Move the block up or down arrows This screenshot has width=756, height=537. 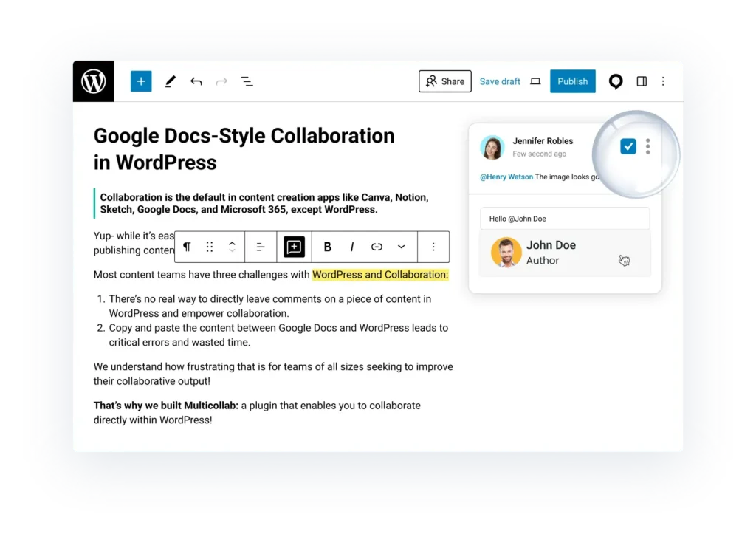pos(232,247)
